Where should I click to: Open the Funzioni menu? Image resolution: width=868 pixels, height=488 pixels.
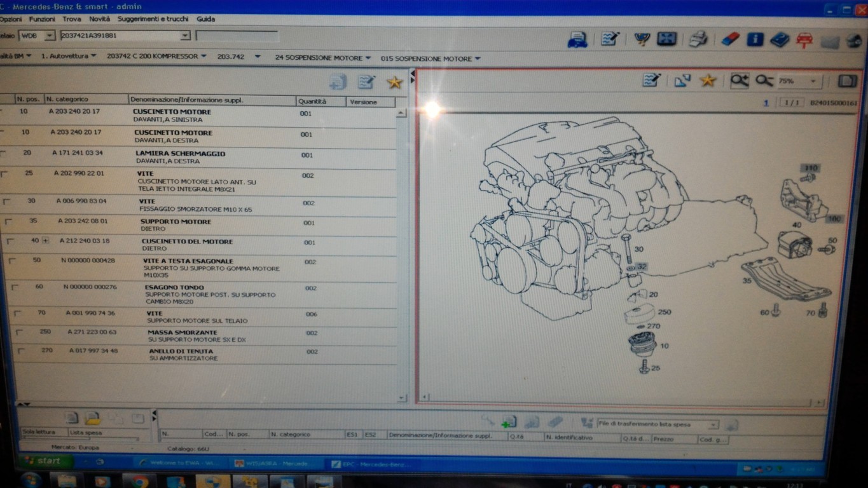click(42, 19)
